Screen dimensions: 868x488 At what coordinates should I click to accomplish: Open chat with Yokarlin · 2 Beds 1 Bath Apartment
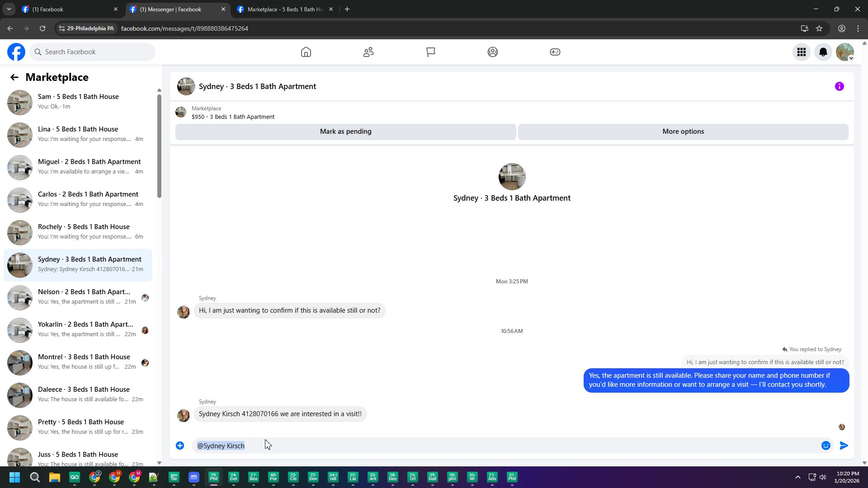78,330
